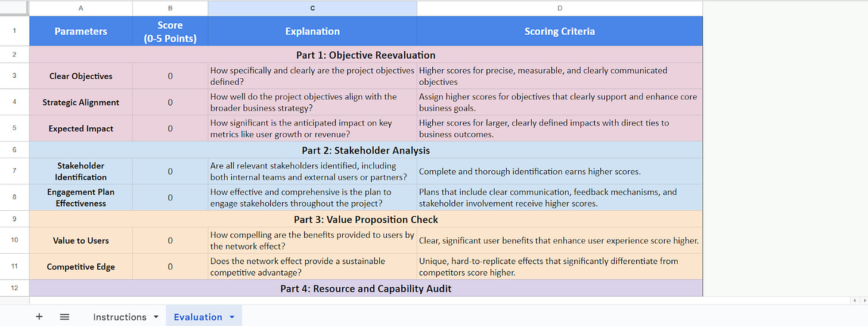Click explanation about engaging stakeholders
The height and width of the screenshot is (326, 868).
[312, 198]
